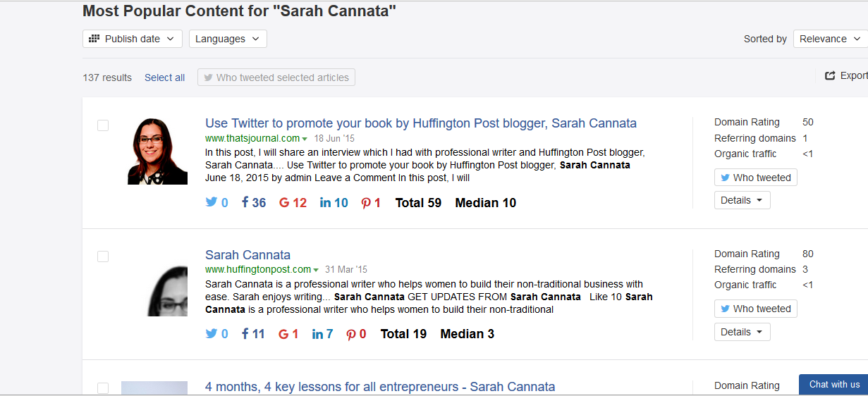Click LinkedIn share count of 10
Viewport: 868px width, 396px height.
(334, 203)
